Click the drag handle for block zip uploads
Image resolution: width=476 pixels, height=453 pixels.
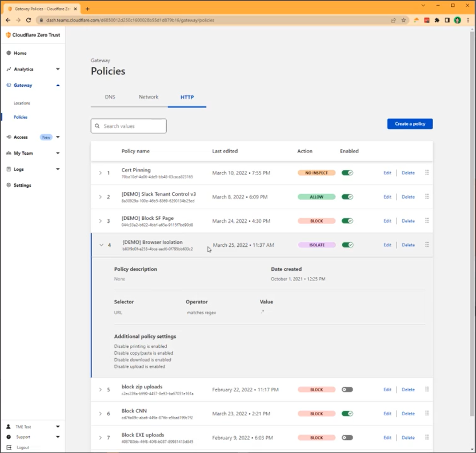tap(427, 389)
